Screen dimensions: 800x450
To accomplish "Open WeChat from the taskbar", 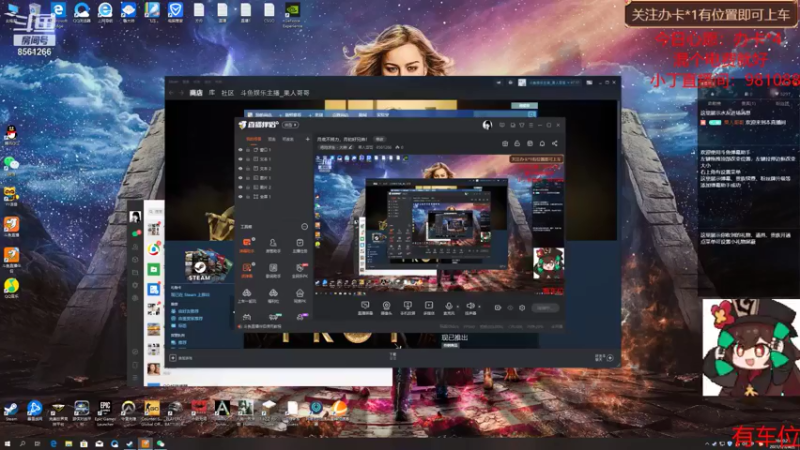I will 161,444.
